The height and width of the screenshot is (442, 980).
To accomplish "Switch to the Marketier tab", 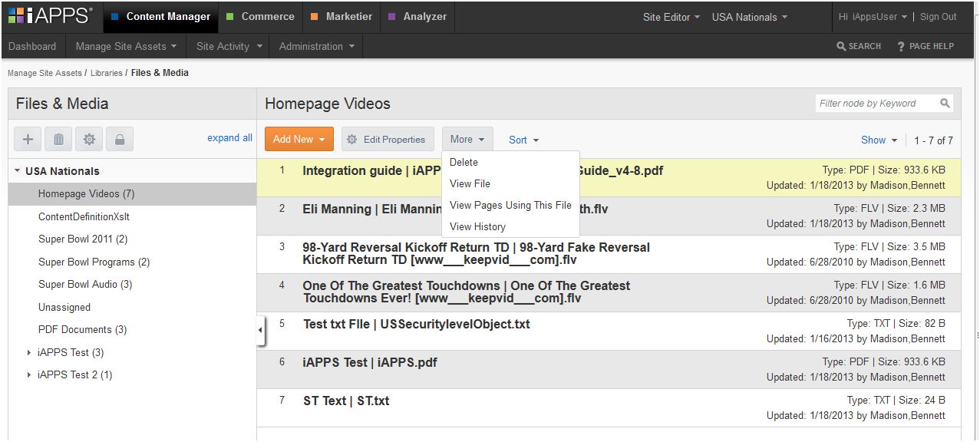I will pos(342,16).
